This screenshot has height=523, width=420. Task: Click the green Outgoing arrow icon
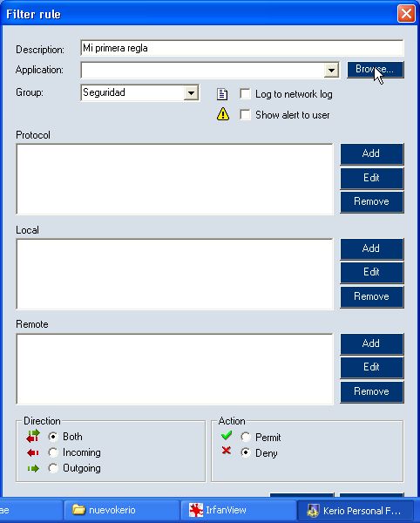coord(33,469)
